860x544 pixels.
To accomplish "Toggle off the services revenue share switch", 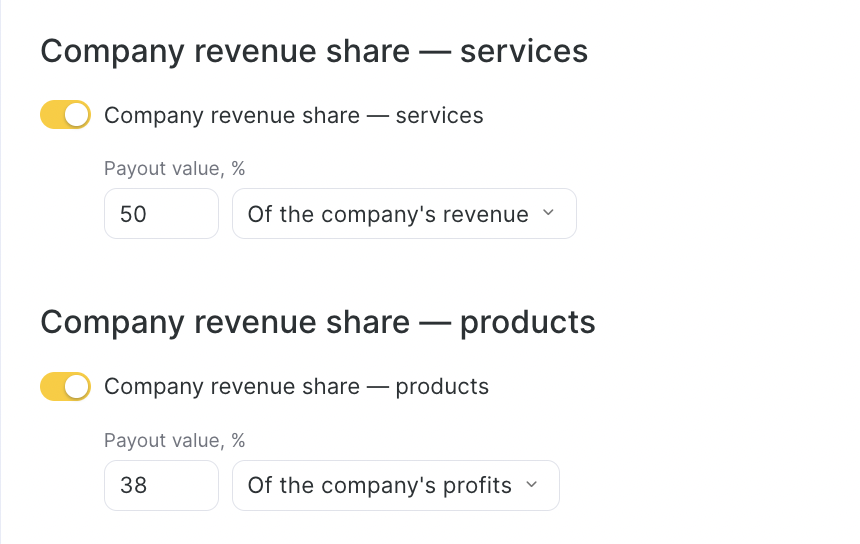I will 65,115.
